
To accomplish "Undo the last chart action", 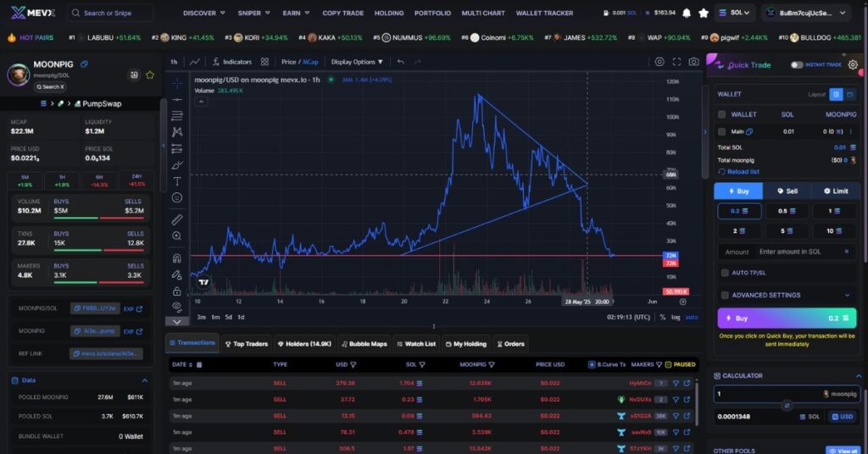I will [x=400, y=62].
